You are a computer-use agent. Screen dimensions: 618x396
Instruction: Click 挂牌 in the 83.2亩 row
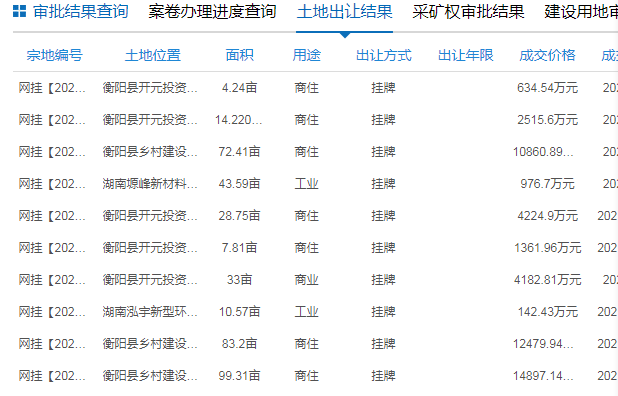click(383, 344)
